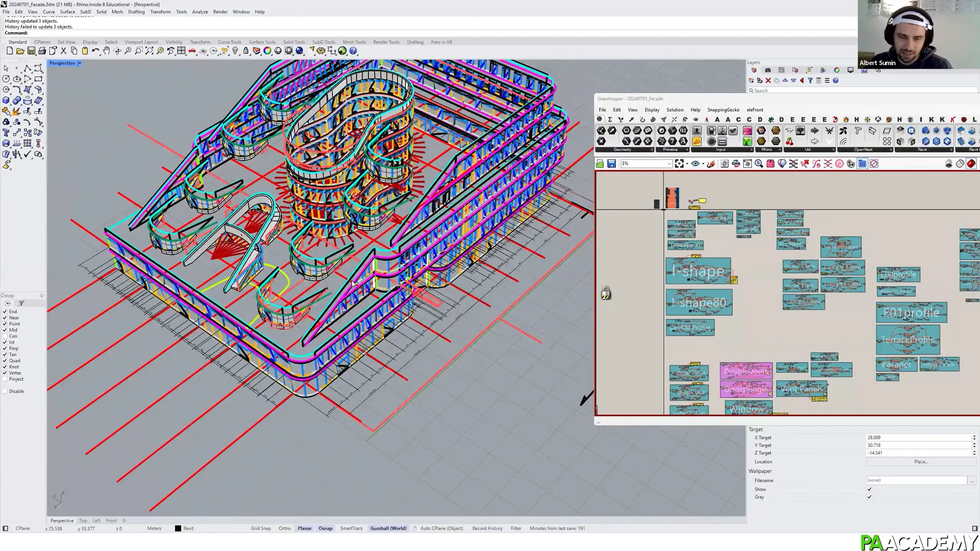Screen dimensions: 980x551
Task: Select the Zoom magnifier icon in Rhino
Action: [x=128, y=51]
